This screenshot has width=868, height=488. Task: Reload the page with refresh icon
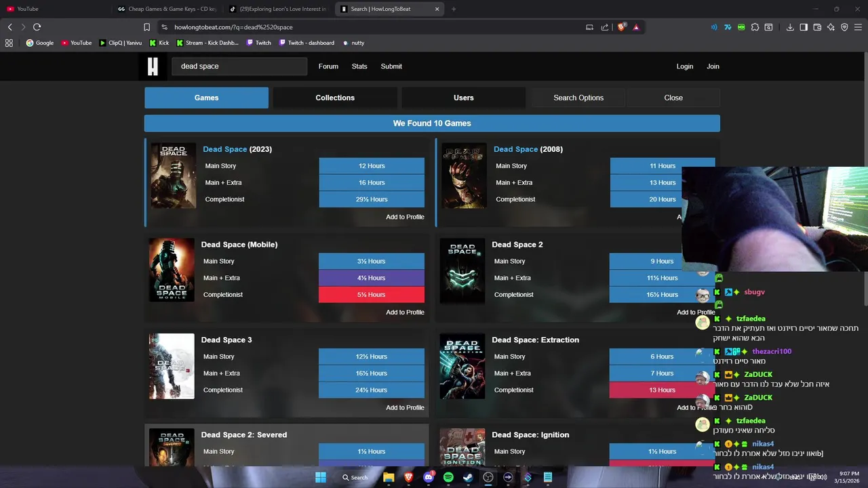[x=37, y=27]
